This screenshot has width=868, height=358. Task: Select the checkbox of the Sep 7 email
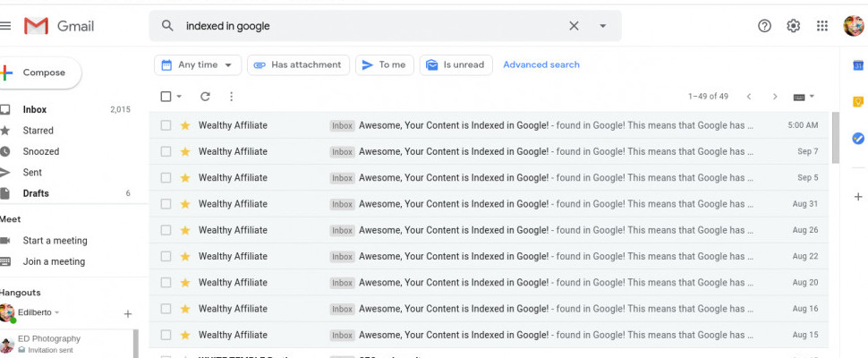[x=166, y=151]
